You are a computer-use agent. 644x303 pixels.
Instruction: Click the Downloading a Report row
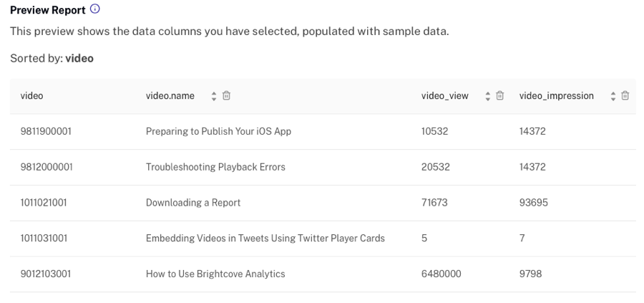click(193, 203)
